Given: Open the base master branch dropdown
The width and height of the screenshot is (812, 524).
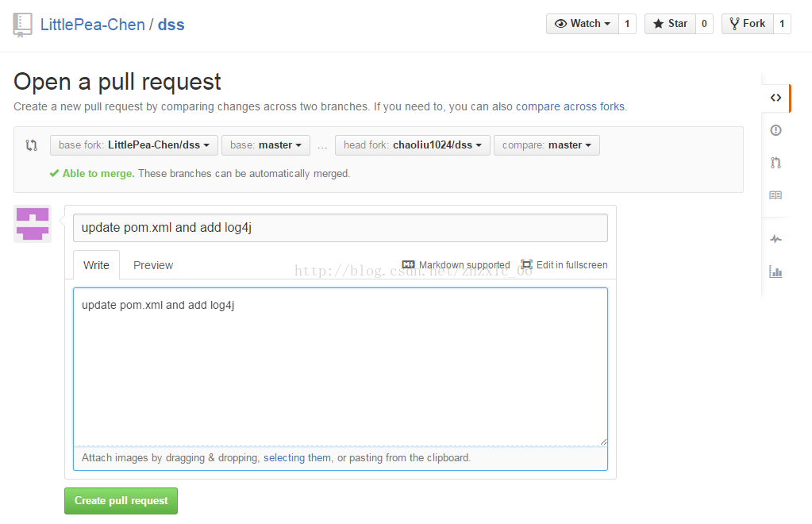Looking at the screenshot, I should (266, 145).
